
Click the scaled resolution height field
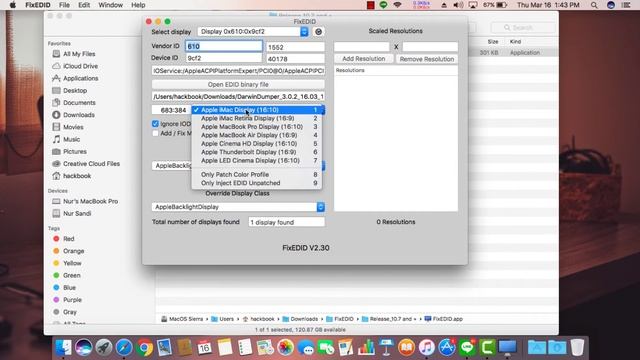pyautogui.click(x=430, y=47)
